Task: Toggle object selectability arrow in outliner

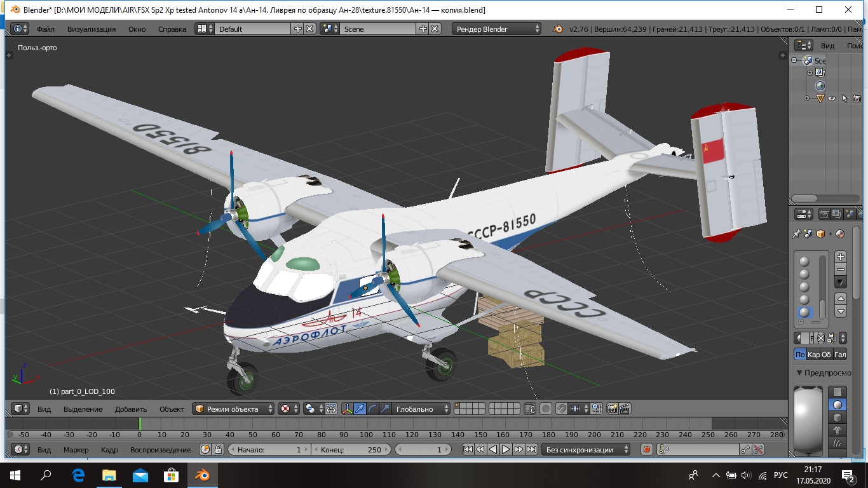Action: coord(844,98)
